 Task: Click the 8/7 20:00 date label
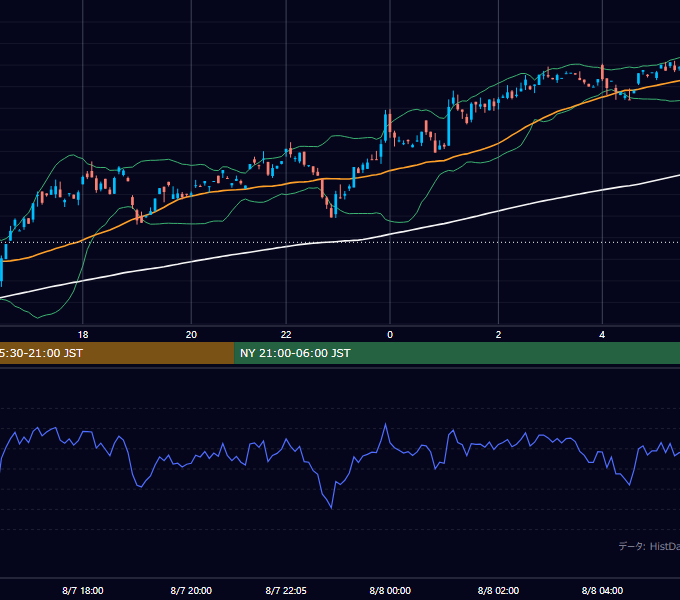[191, 590]
